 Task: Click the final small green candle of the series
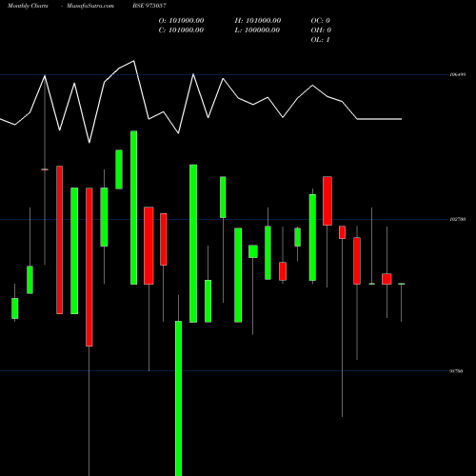click(402, 284)
